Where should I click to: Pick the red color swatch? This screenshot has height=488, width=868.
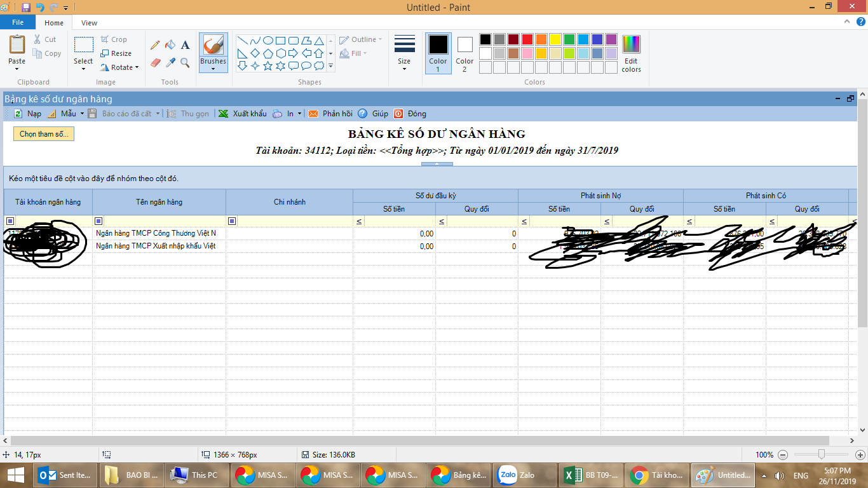pos(527,39)
